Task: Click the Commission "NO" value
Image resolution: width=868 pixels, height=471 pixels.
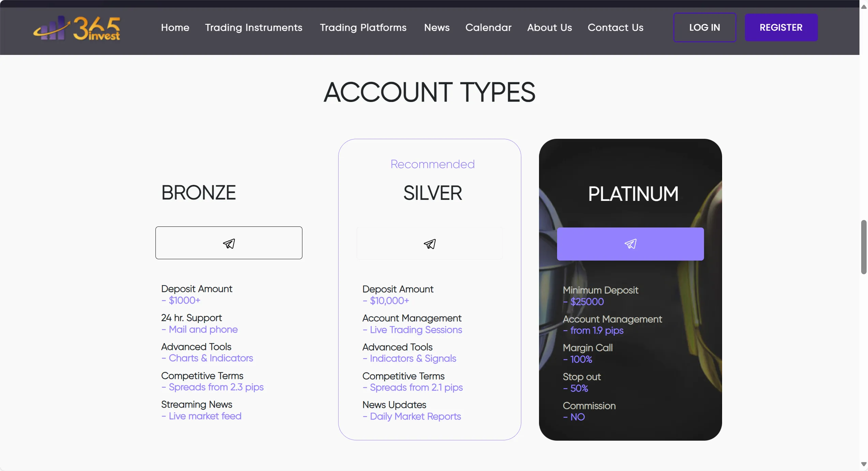Action: (x=578, y=417)
